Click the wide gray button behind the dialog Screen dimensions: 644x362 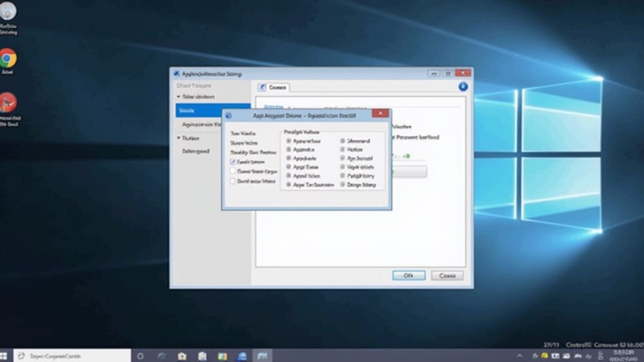tap(410, 172)
